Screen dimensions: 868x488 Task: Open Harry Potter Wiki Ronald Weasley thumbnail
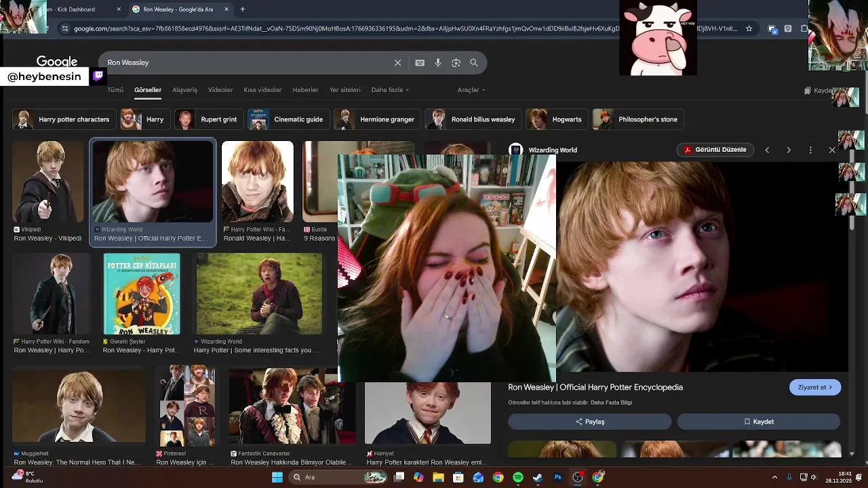click(258, 182)
